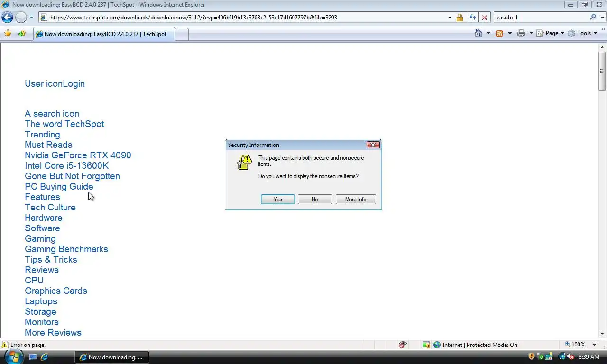Open the search provider options dropdown
Screen dimensions: 607x364
[x=602, y=18]
